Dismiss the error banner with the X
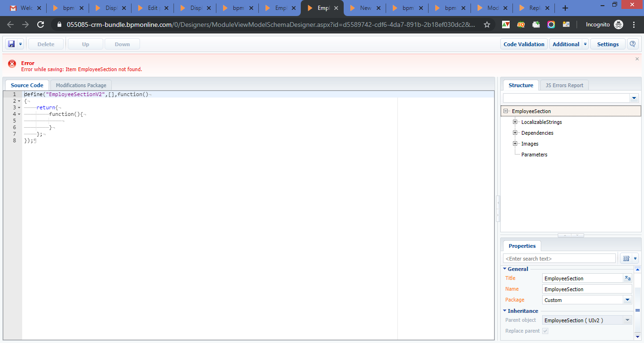This screenshot has width=644, height=343. pos(637,59)
